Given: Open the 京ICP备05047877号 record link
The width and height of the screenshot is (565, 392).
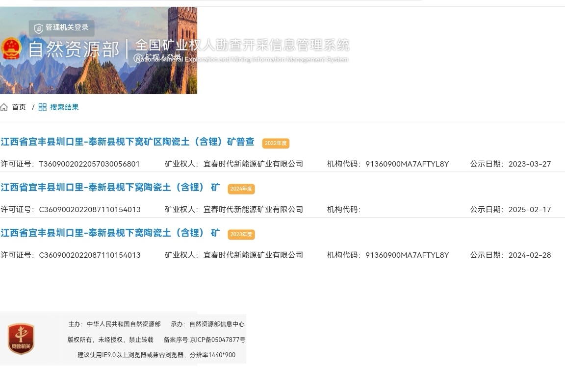Looking at the screenshot, I should click(218, 340).
